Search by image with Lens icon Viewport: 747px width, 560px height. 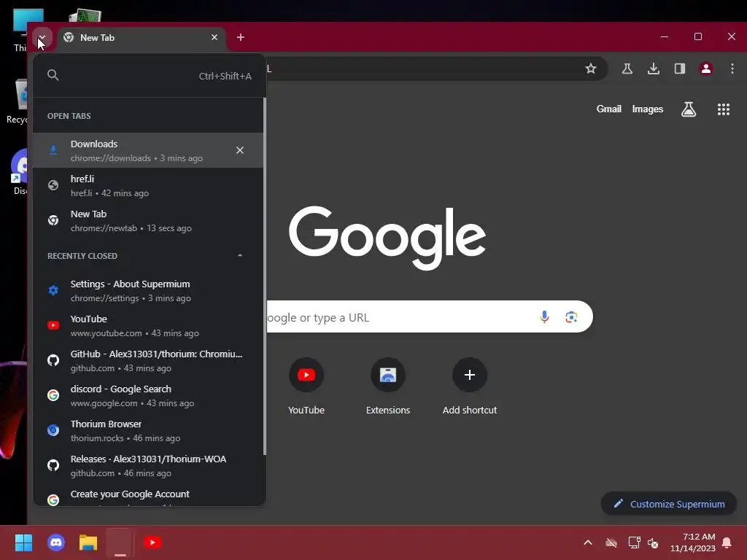[x=571, y=316]
